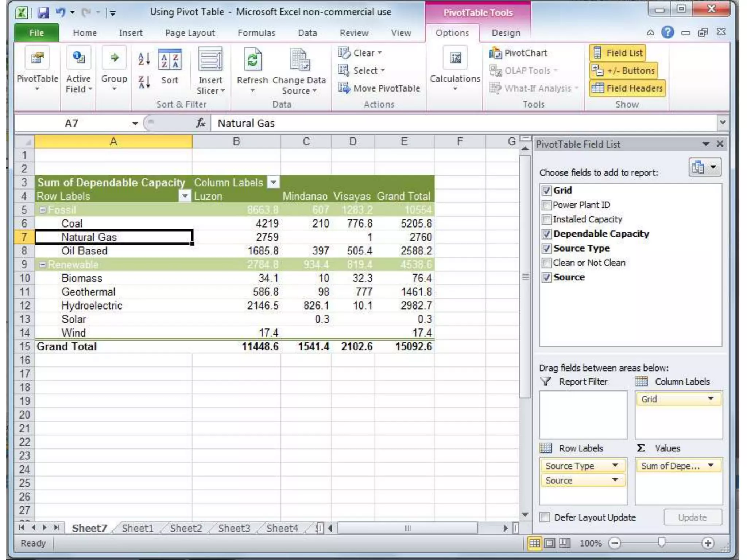The height and width of the screenshot is (560, 747).
Task: Uncheck the Source Type field
Action: click(546, 249)
